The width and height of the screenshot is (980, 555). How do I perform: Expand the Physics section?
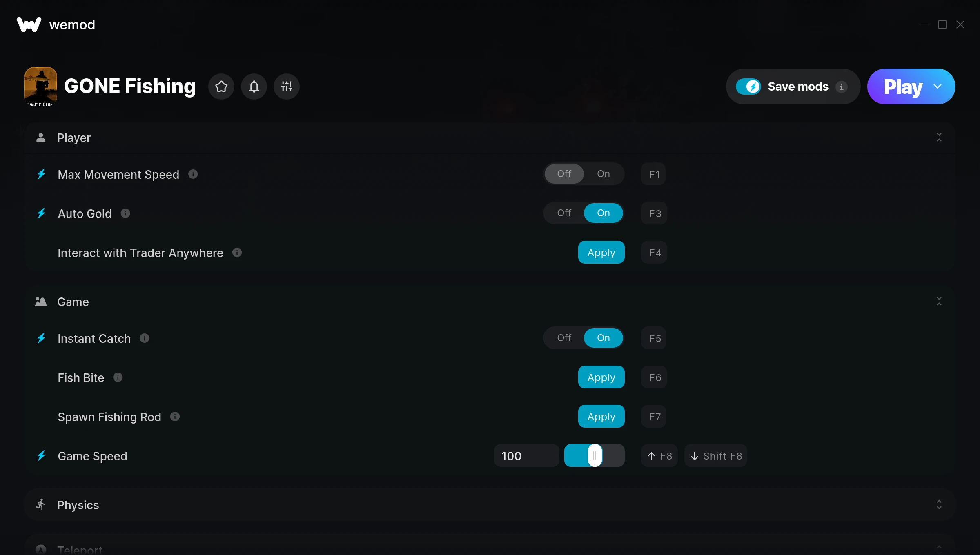(x=939, y=505)
